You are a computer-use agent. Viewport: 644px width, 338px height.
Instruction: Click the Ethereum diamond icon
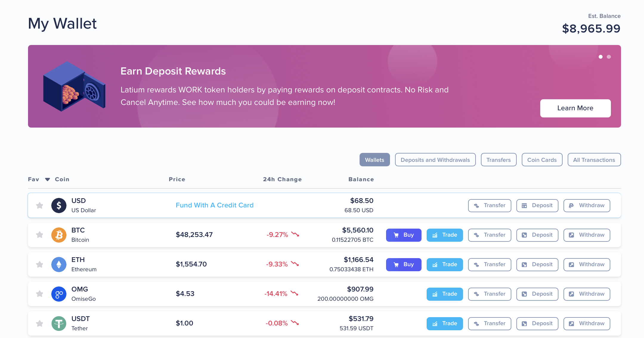click(x=59, y=264)
